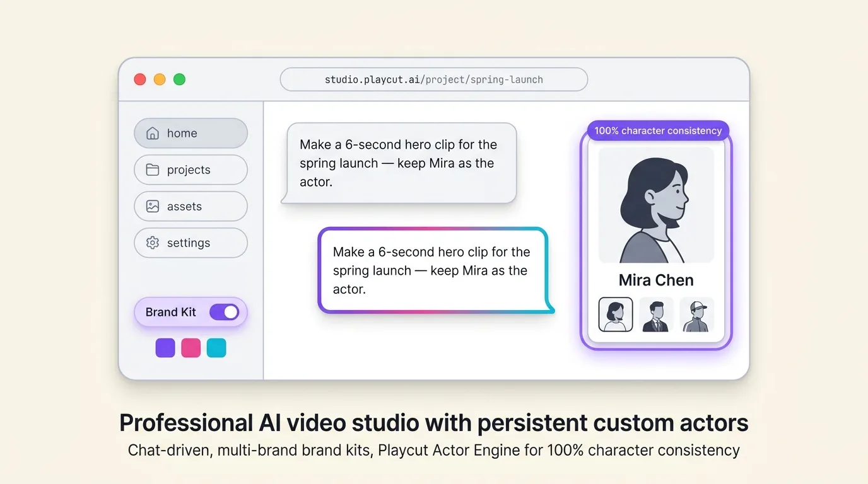Click the green maximize window dot
The height and width of the screenshot is (484, 868).
(x=179, y=79)
